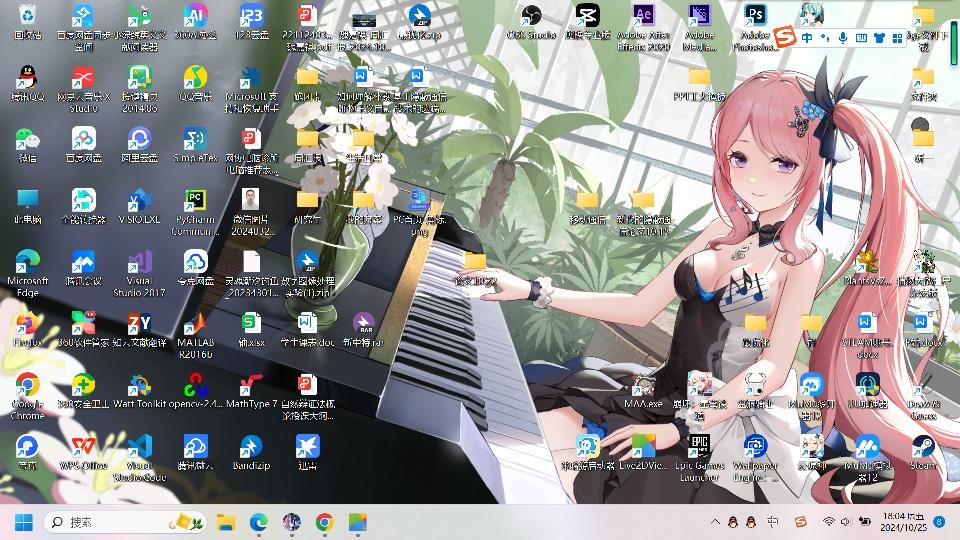
Task: Launch Steam desktop shortcut
Action: 923,452
